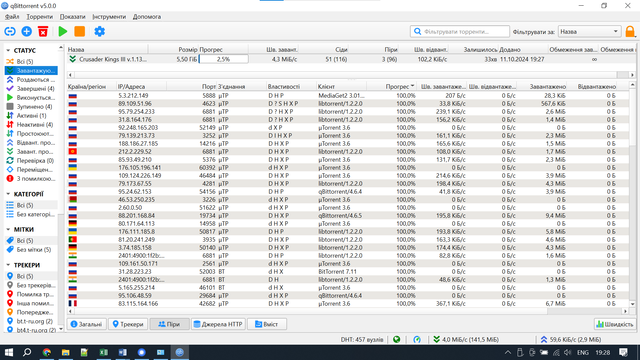This screenshot has width=640, height=360.
Task: Switch to the Трекери tab
Action: pos(128,324)
